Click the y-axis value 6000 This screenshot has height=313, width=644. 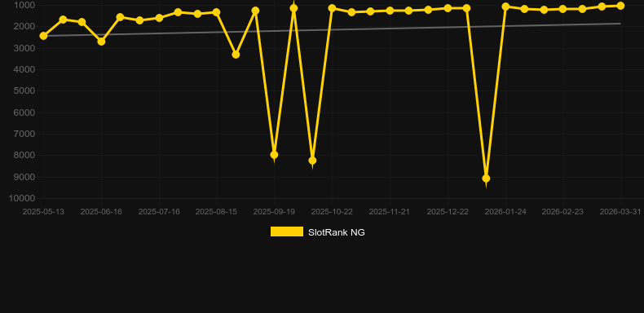(24, 112)
